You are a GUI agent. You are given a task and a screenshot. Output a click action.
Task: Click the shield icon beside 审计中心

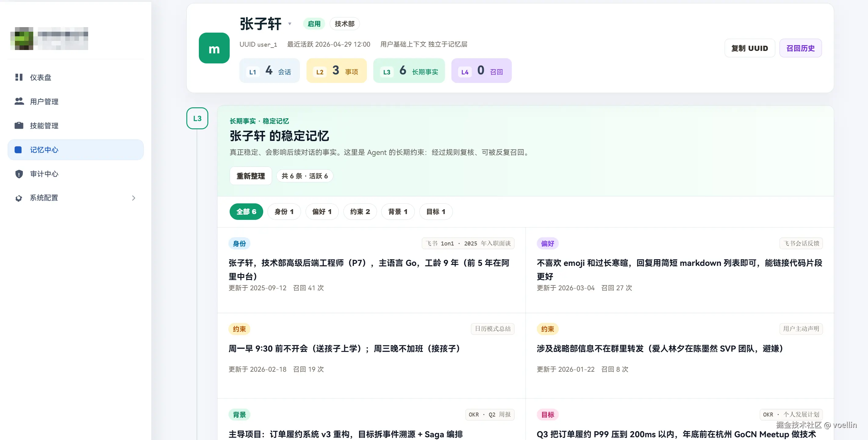tap(19, 174)
